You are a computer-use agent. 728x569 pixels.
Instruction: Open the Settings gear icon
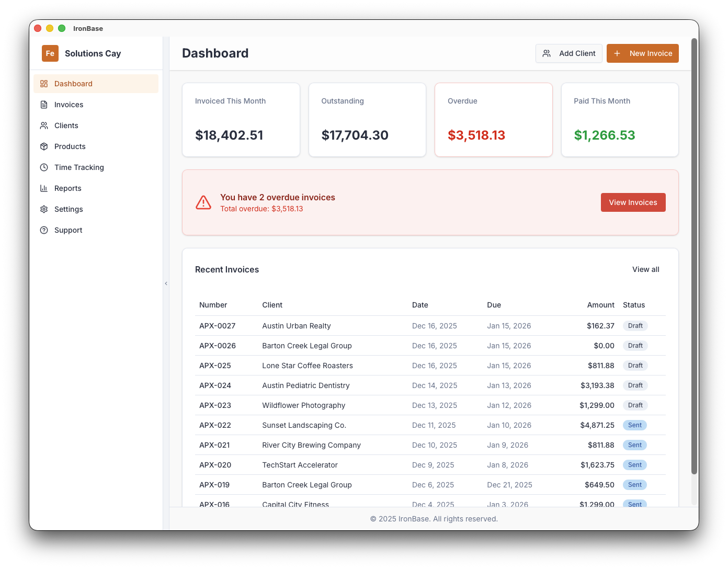click(x=44, y=209)
